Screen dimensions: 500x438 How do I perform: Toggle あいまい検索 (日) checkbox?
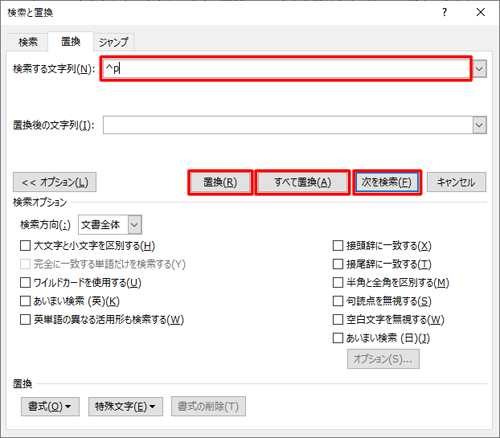coord(338,338)
